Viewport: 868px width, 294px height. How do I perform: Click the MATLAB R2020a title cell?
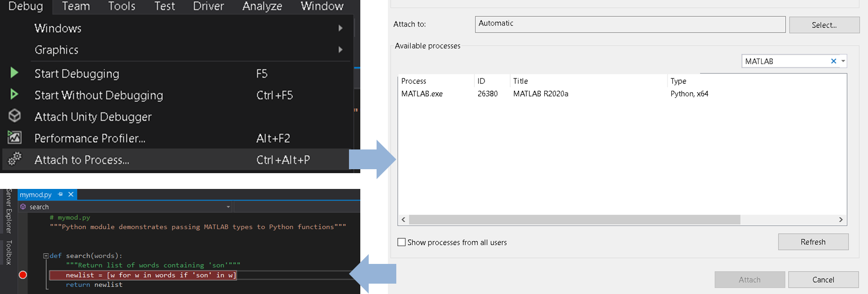pos(541,94)
